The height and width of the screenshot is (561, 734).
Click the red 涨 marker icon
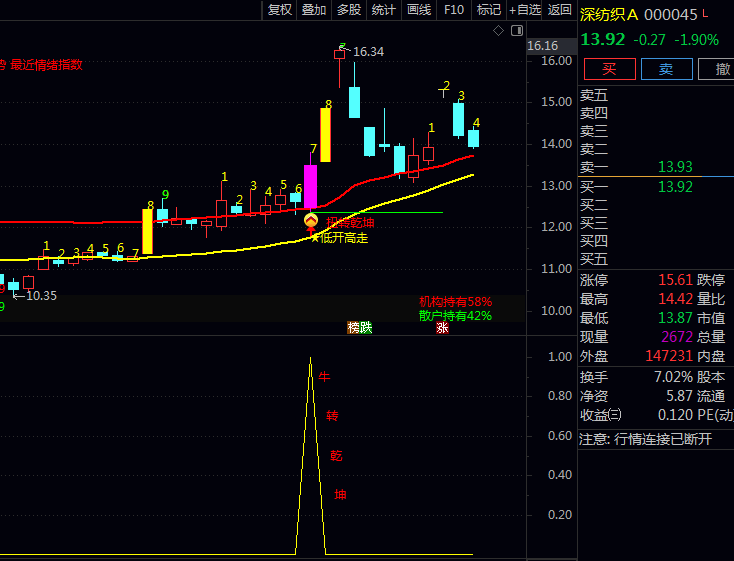(441, 327)
